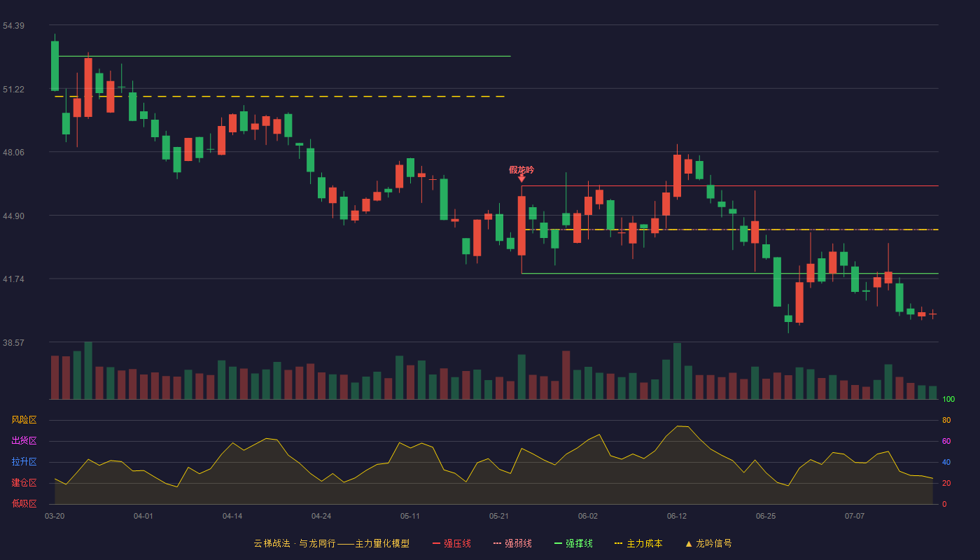Click the 04-14 date label
Screen dimensions: 980x560
[232, 516]
